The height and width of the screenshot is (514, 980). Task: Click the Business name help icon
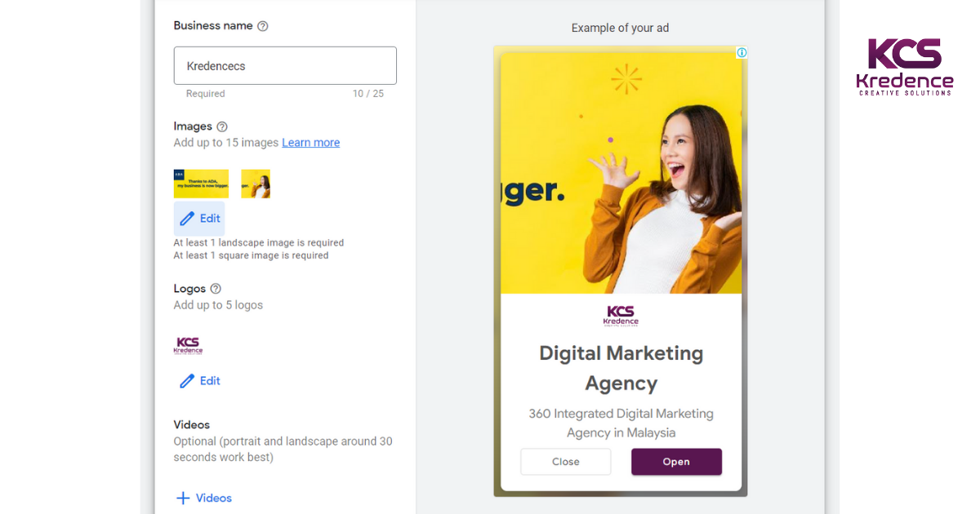coord(262,26)
